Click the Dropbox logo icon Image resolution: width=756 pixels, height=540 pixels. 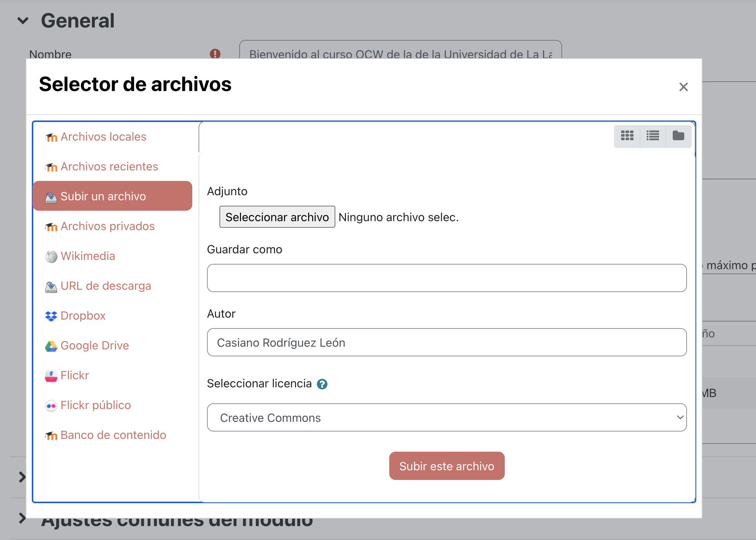51,316
